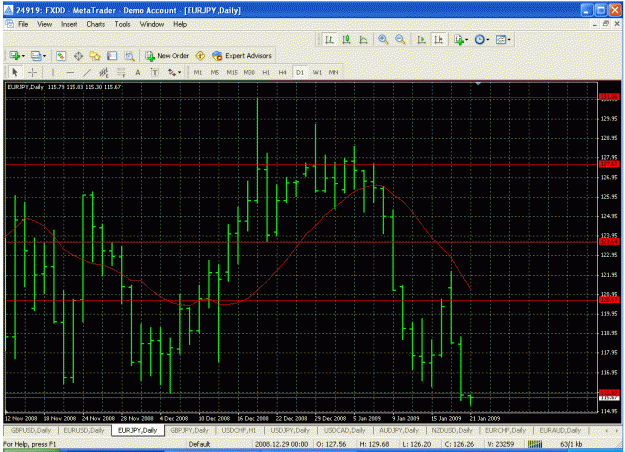
Task: Open the Insert menu
Action: (x=69, y=24)
